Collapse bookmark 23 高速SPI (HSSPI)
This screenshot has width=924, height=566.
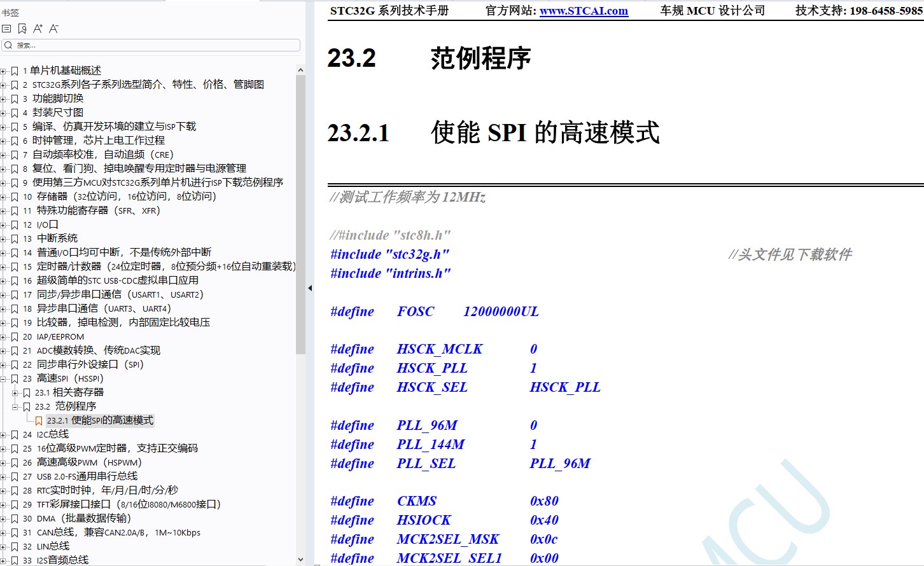pos(3,378)
